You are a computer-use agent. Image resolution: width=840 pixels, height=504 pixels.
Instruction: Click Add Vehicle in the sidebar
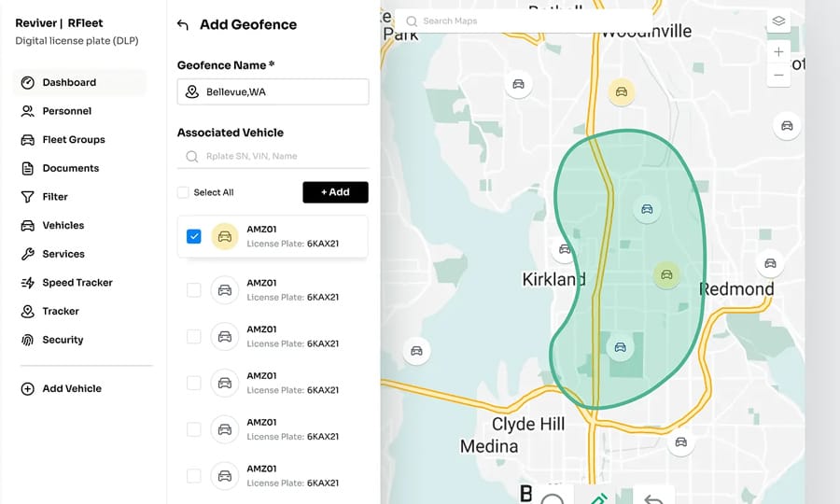(71, 388)
